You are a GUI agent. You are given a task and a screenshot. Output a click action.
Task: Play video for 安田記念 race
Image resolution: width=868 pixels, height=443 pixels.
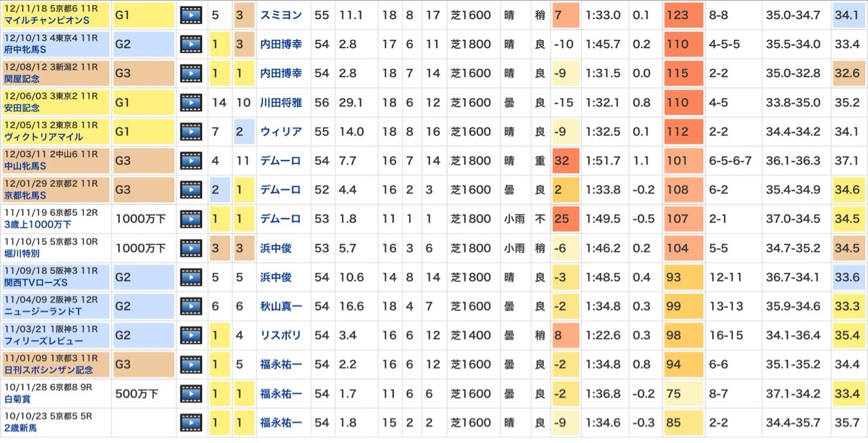tap(191, 102)
